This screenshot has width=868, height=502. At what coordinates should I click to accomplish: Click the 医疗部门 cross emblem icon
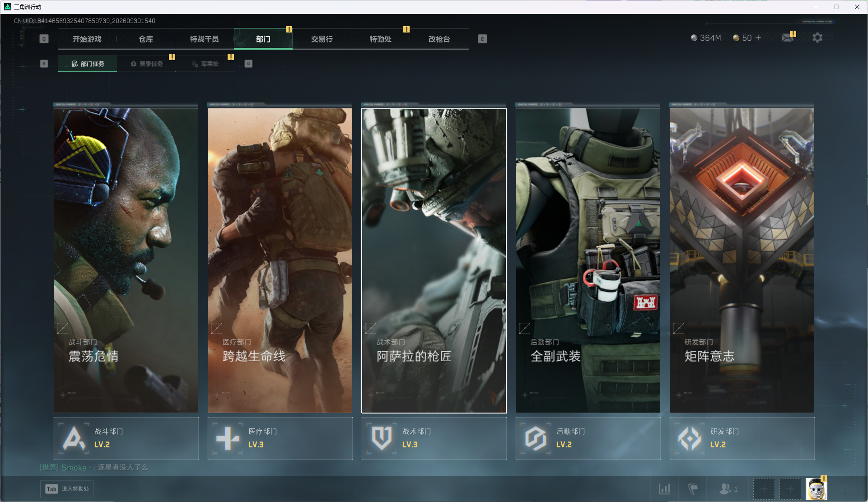pos(228,438)
